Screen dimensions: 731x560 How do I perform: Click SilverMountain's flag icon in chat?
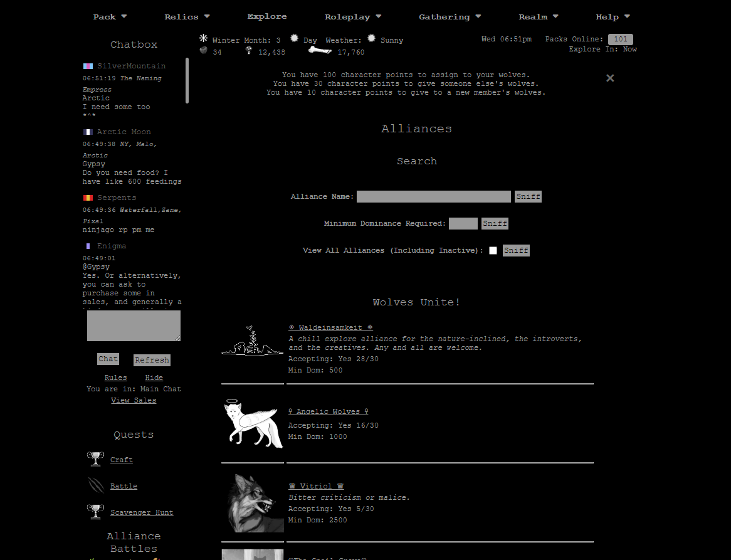[x=88, y=66]
